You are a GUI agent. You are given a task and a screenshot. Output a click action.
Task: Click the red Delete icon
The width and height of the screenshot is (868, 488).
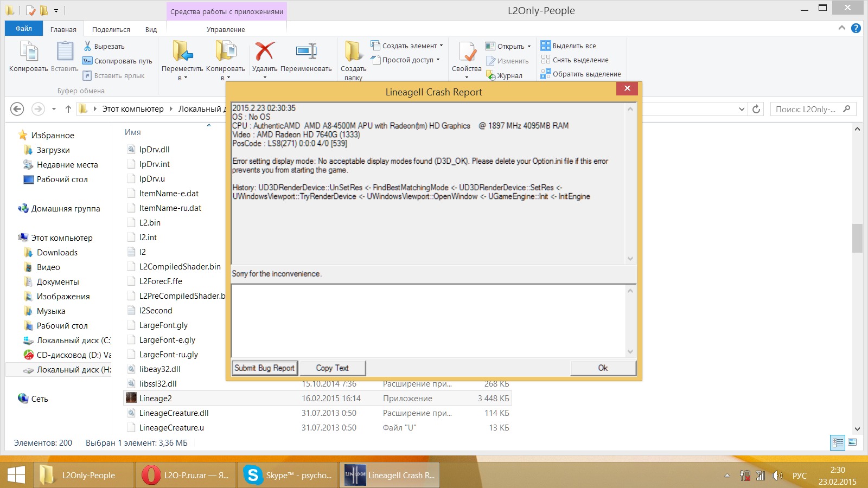[x=265, y=52]
